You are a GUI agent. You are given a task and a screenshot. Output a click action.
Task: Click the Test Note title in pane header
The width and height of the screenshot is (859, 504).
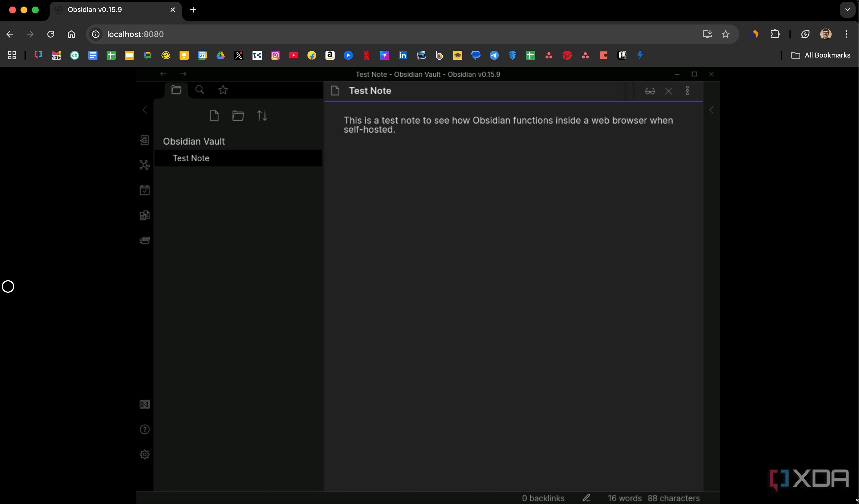(370, 91)
